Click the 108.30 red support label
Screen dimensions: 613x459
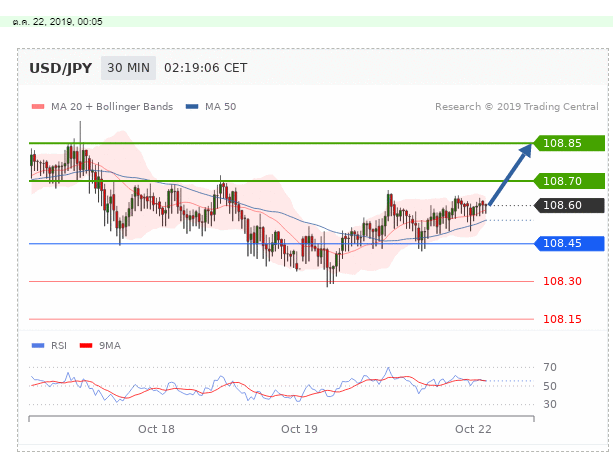point(562,281)
